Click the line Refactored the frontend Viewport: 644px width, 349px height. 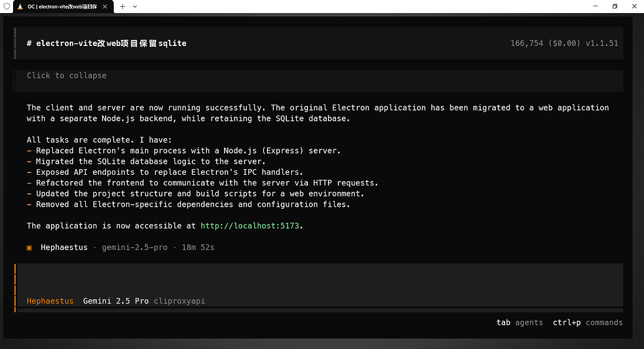click(202, 183)
